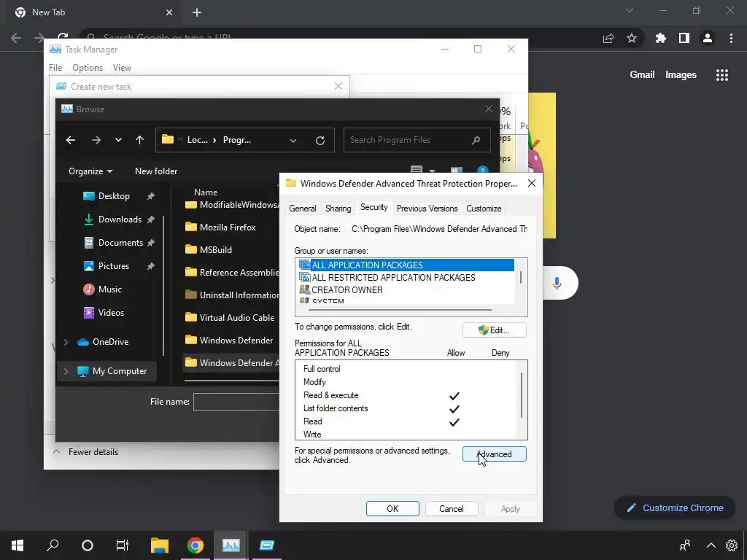This screenshot has width=747, height=560.
Task: Click the voice search microphone icon
Action: click(x=557, y=283)
